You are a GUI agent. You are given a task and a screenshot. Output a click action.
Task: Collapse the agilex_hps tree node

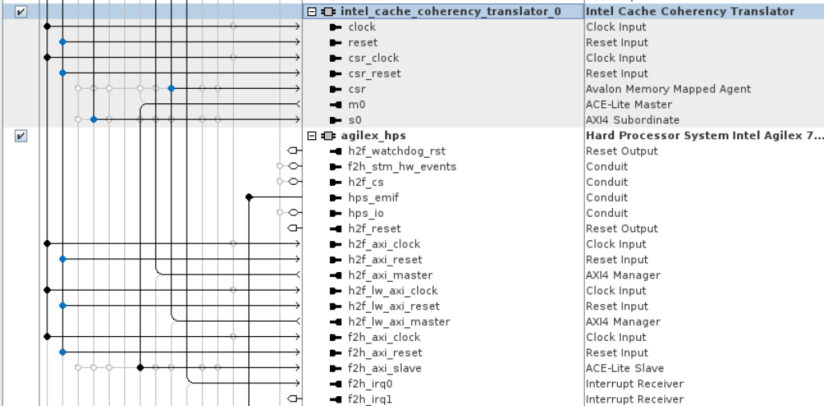(313, 136)
